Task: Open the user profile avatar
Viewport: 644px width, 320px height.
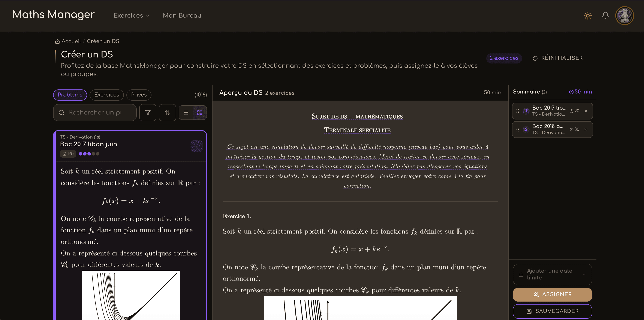Action: pyautogui.click(x=624, y=15)
